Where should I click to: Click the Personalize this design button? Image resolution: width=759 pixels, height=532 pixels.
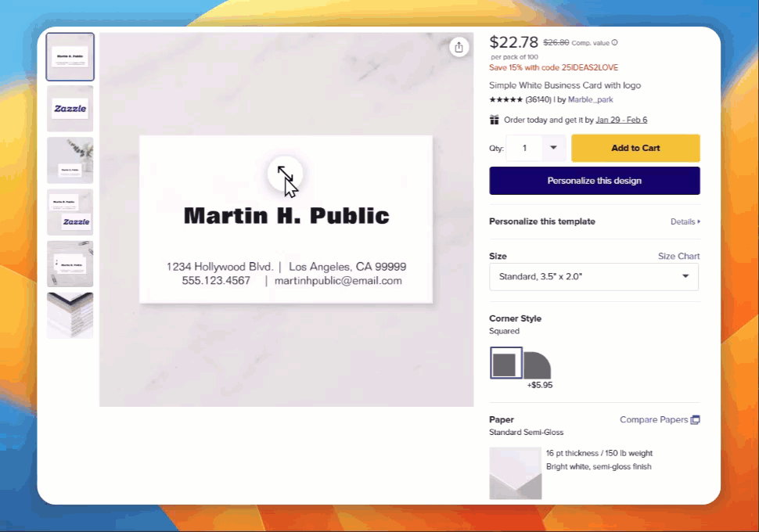pyautogui.click(x=594, y=181)
